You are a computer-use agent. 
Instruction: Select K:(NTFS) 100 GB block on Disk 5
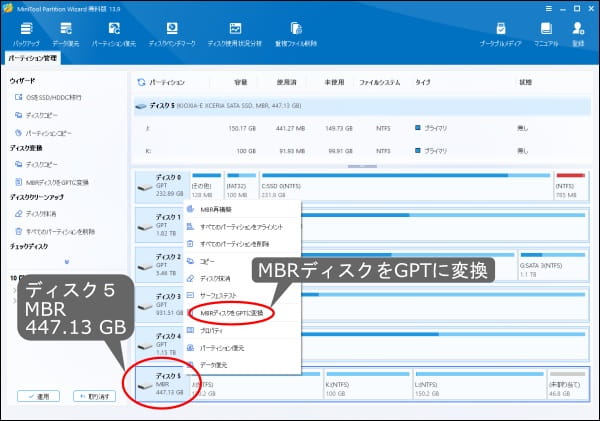click(367, 384)
